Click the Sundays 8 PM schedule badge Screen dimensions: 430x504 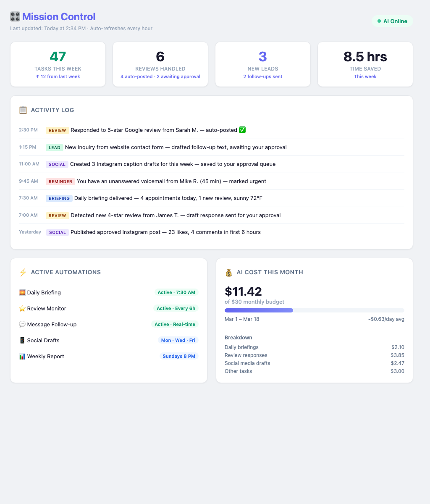179,356
